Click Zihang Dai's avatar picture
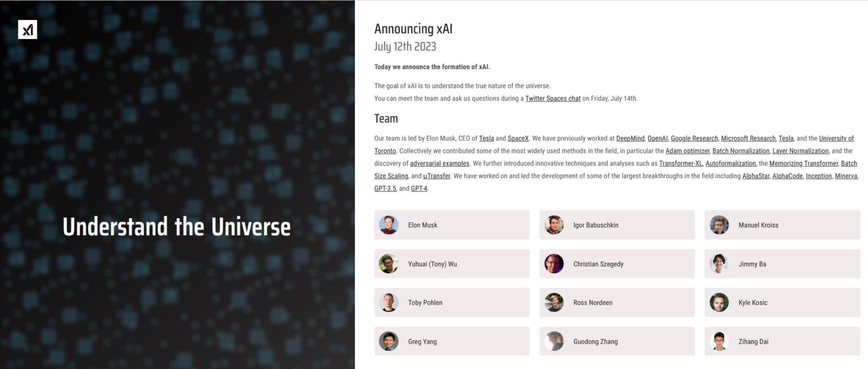Viewport: 868px width, 369px height. (x=719, y=341)
